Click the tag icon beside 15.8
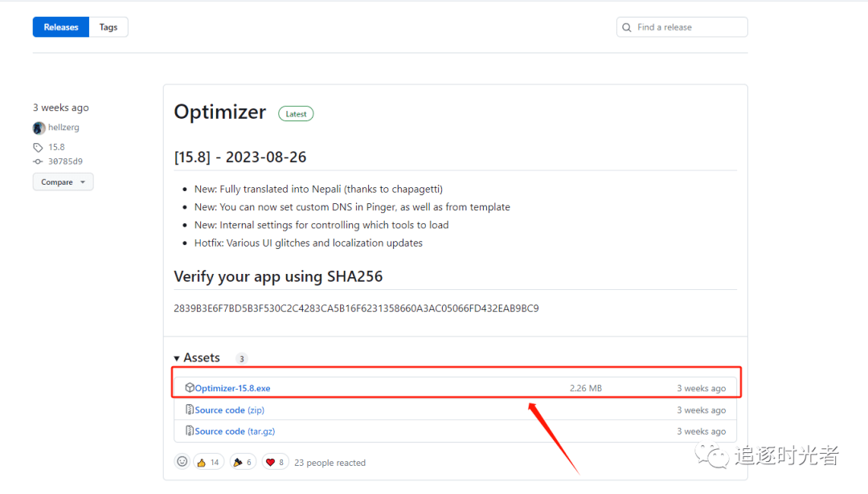Screen dimensions: 868x494 (38, 148)
